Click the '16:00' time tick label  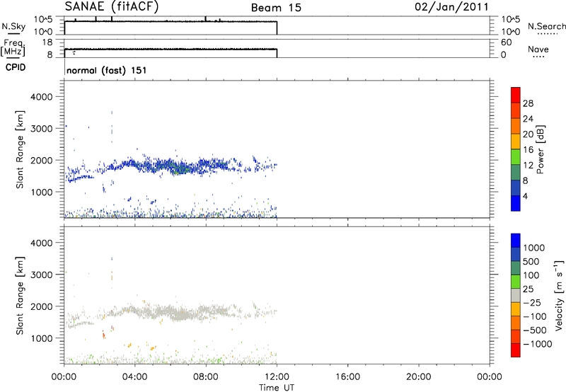(x=347, y=377)
